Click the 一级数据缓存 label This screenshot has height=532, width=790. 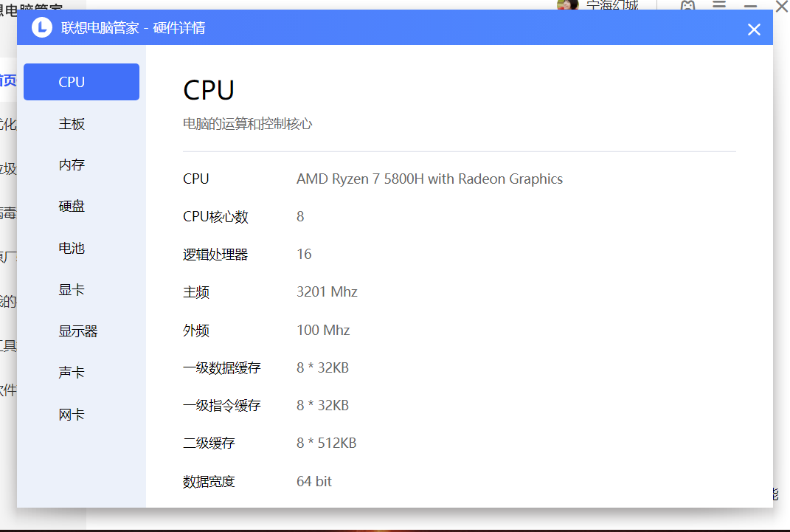coord(222,368)
